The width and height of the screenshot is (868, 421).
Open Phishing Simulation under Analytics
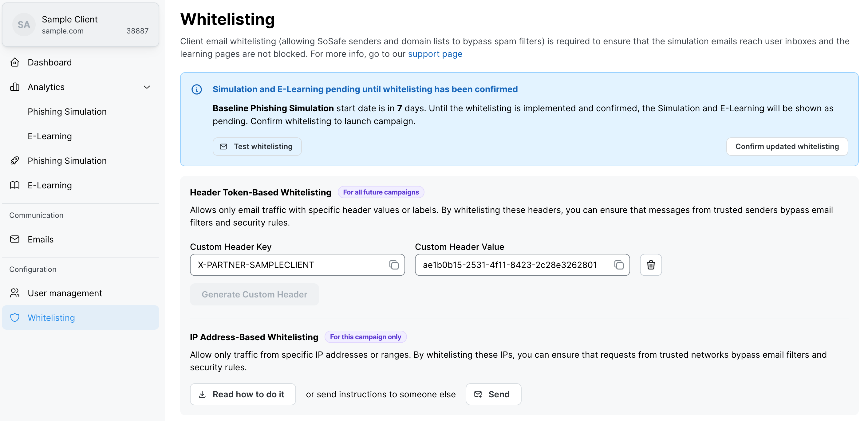(x=67, y=112)
